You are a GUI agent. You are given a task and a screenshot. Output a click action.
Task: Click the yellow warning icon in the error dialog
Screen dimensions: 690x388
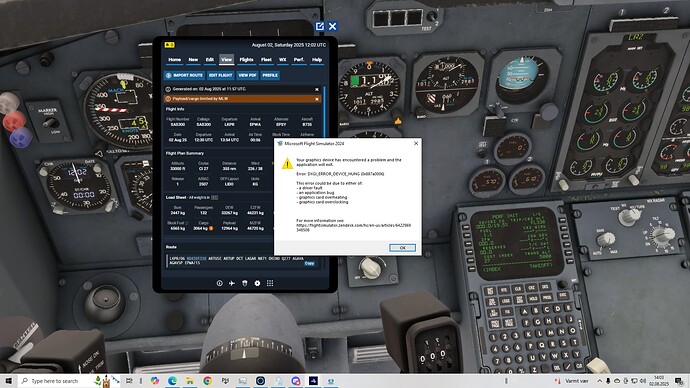pyautogui.click(x=287, y=164)
